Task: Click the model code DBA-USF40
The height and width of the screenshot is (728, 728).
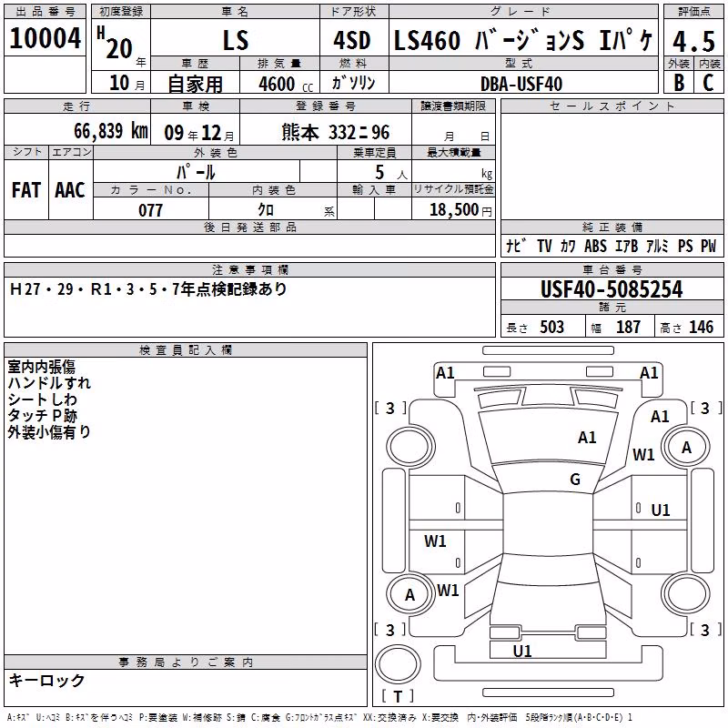Action: point(521,84)
